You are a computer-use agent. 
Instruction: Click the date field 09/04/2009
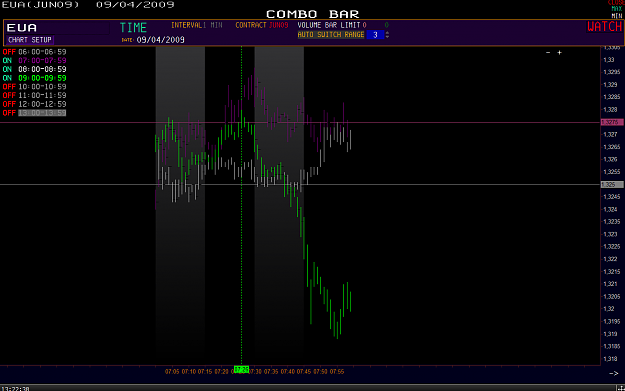tap(160, 40)
